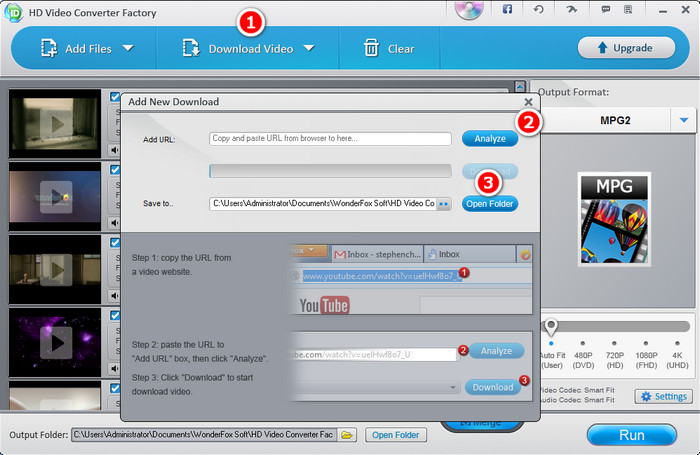Viewport: 700px width, 455px height.
Task: Click the MPG2 output format label
Action: 615,121
